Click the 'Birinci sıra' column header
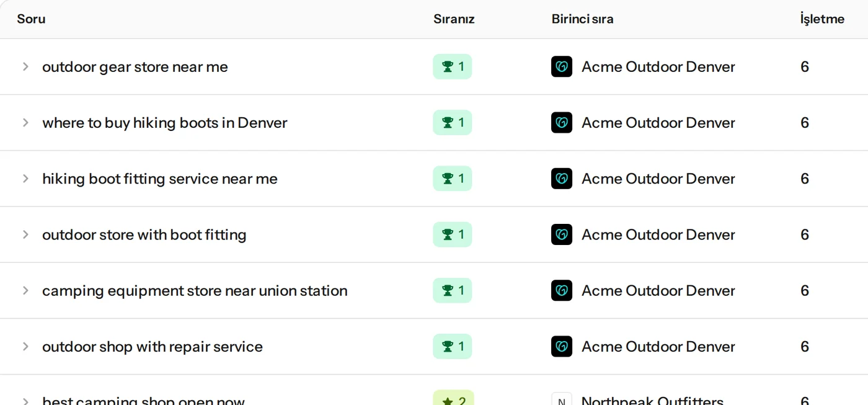The height and width of the screenshot is (405, 868). [x=583, y=19]
